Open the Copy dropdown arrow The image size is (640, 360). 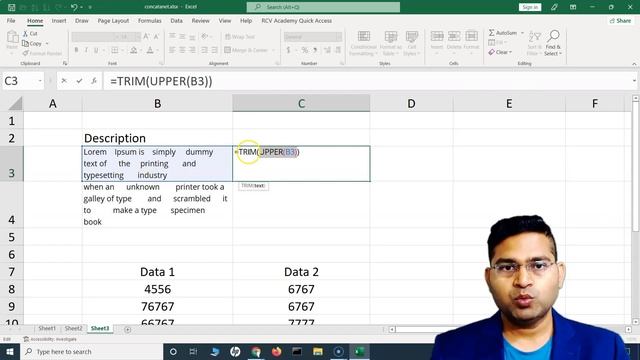pyautogui.click(x=47, y=43)
